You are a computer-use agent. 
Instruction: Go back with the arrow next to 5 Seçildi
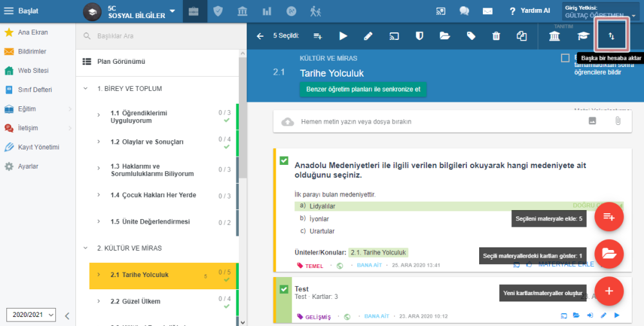tap(260, 36)
